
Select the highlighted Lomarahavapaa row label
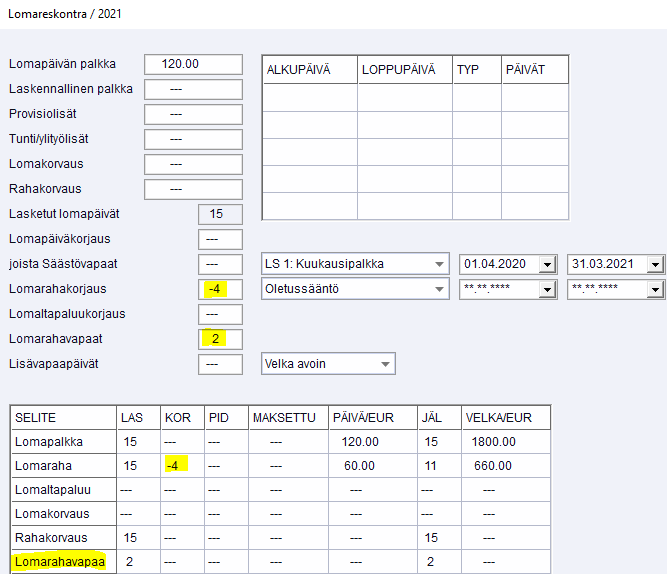(x=60, y=562)
